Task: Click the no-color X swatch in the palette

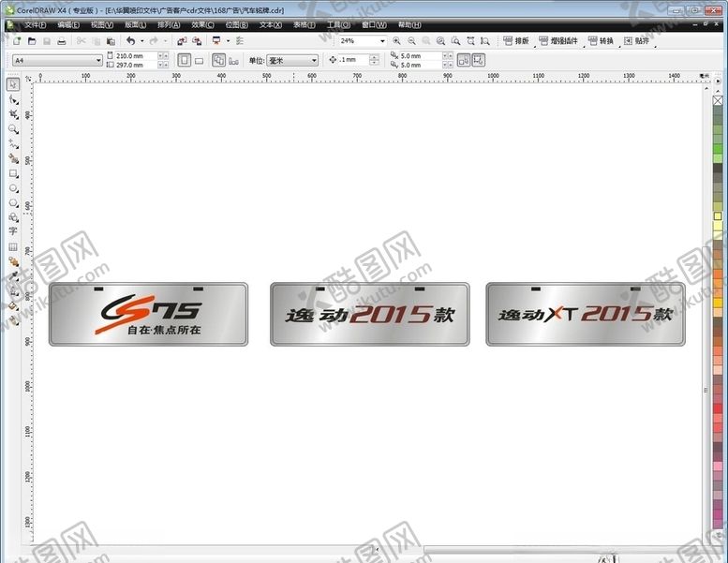Action: click(x=718, y=101)
